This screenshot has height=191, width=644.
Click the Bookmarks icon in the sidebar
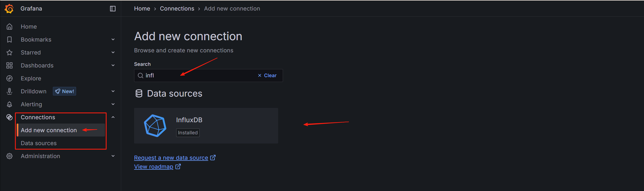tap(9, 39)
